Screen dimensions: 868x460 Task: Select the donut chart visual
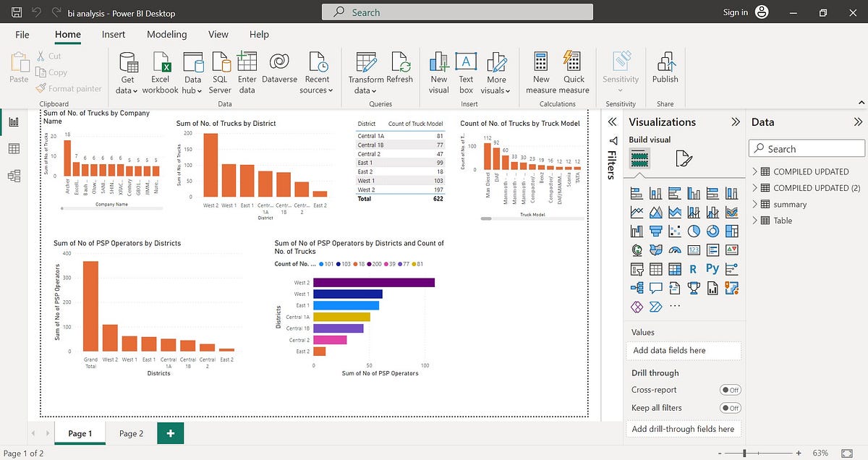coord(712,230)
